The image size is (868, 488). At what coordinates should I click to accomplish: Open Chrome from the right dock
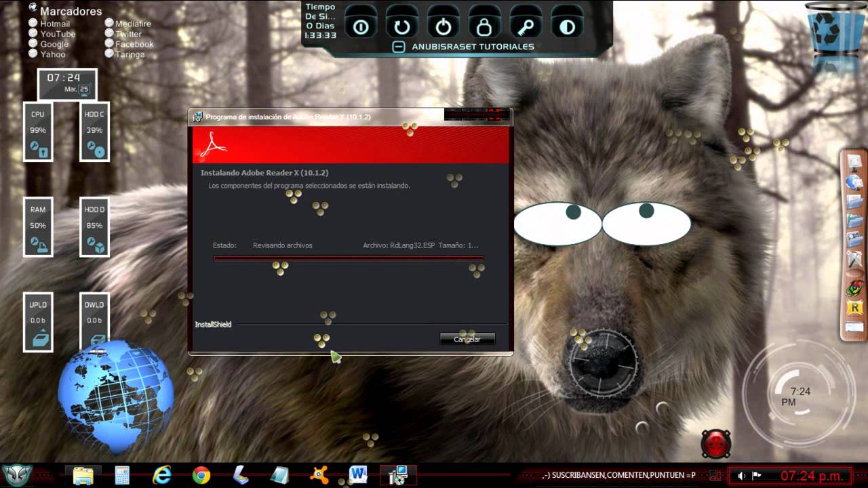pyautogui.click(x=854, y=288)
